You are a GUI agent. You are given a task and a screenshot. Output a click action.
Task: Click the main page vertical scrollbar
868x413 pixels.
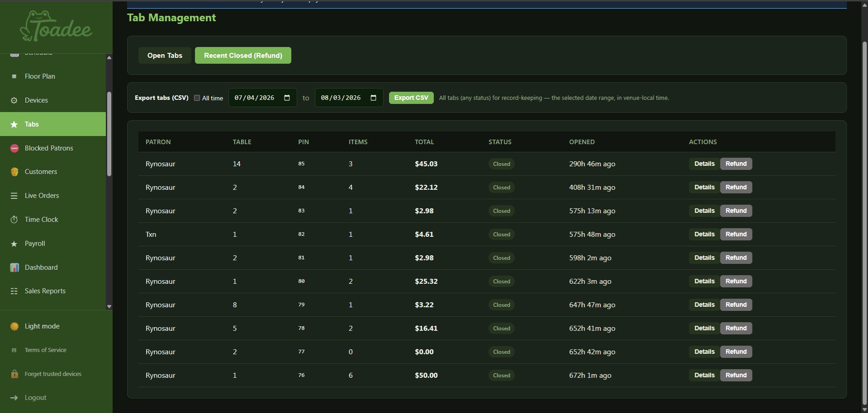(864, 224)
